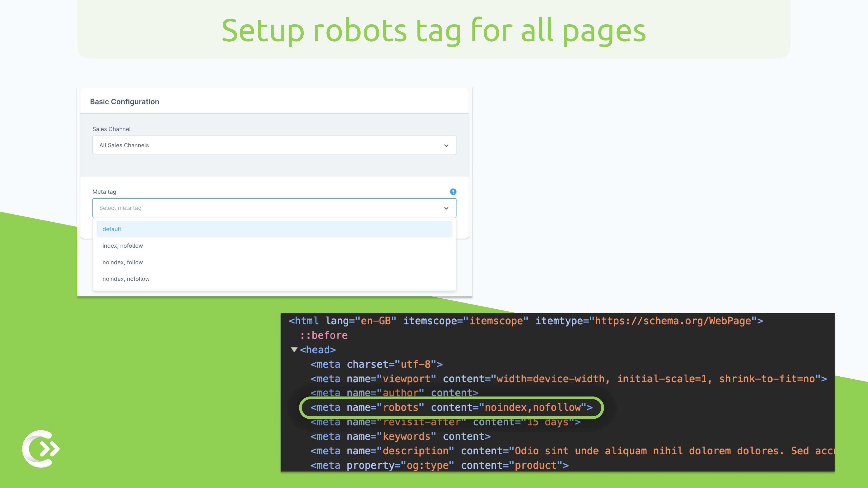Collapse the Meta tag dropdown chevron
The height and width of the screenshot is (488, 868).
point(446,208)
